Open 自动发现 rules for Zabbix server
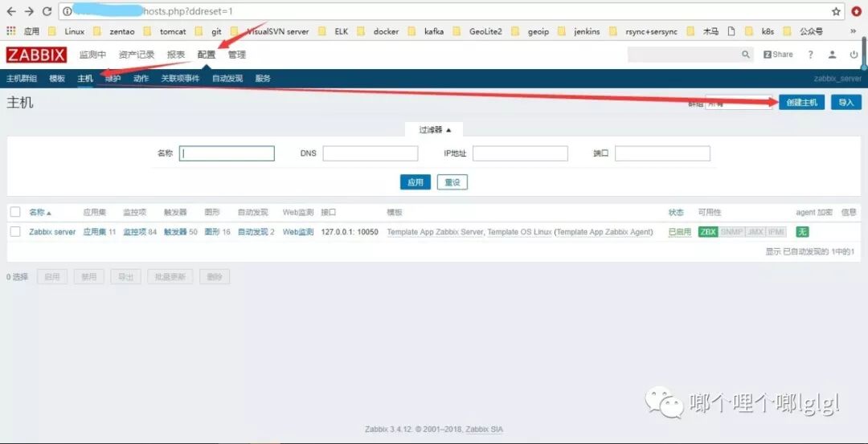The image size is (868, 444). pos(253,232)
